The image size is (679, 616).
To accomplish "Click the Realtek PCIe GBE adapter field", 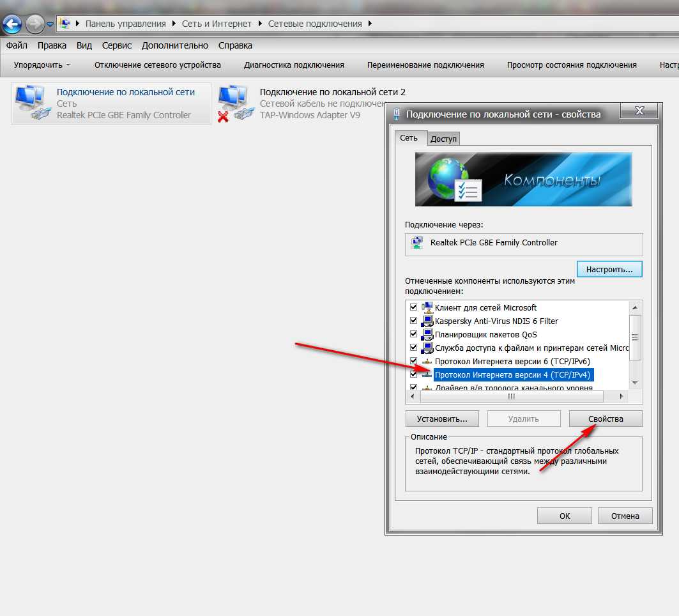I will [x=524, y=244].
